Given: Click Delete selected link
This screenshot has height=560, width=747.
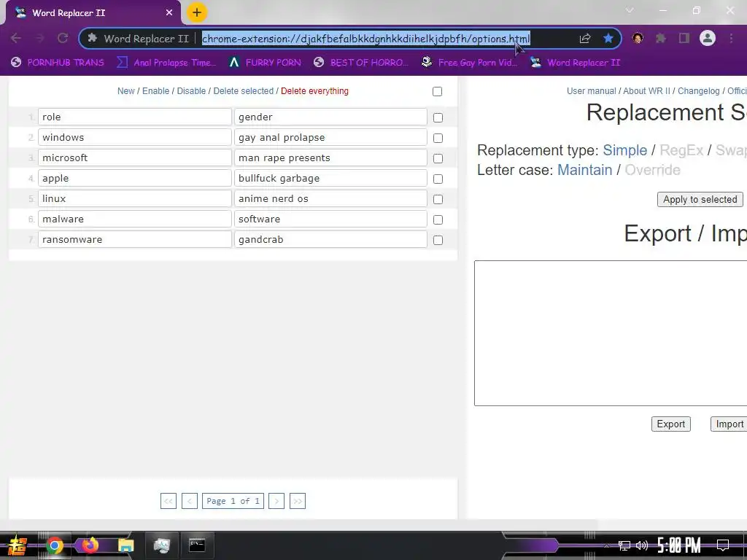Looking at the screenshot, I should tap(244, 91).
